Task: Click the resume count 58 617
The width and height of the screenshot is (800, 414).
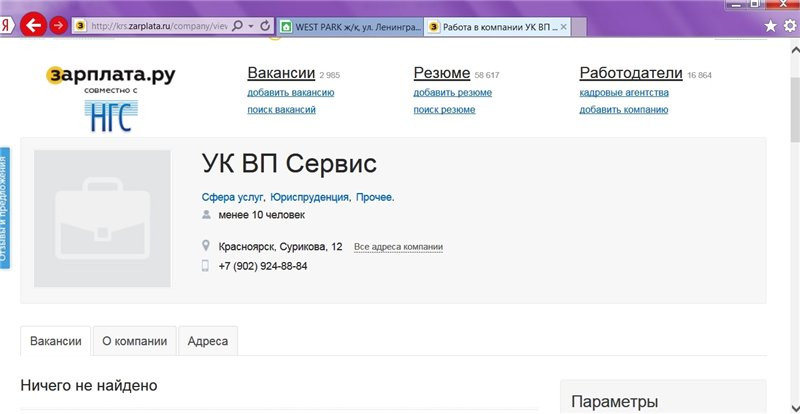Action: click(x=487, y=76)
